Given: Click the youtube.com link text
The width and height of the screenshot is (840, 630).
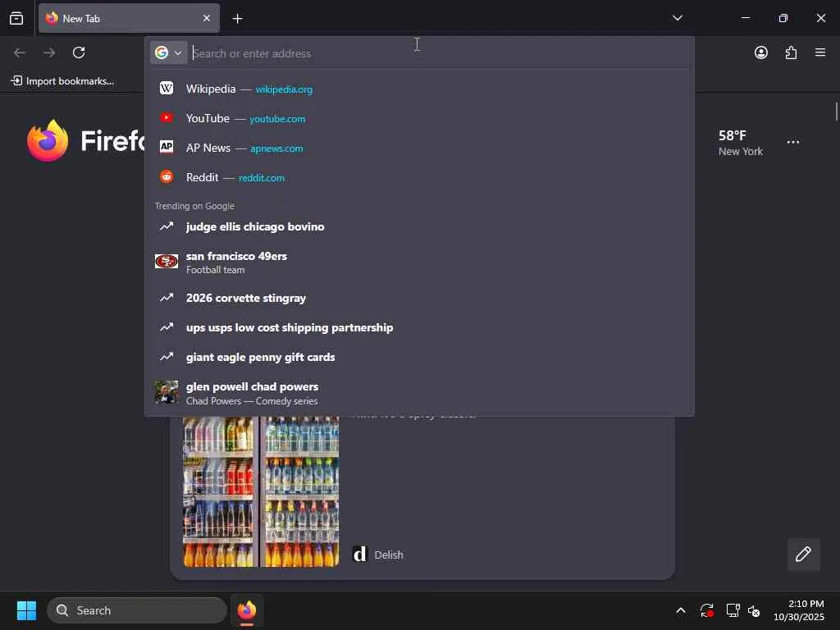Looking at the screenshot, I should (x=277, y=119).
